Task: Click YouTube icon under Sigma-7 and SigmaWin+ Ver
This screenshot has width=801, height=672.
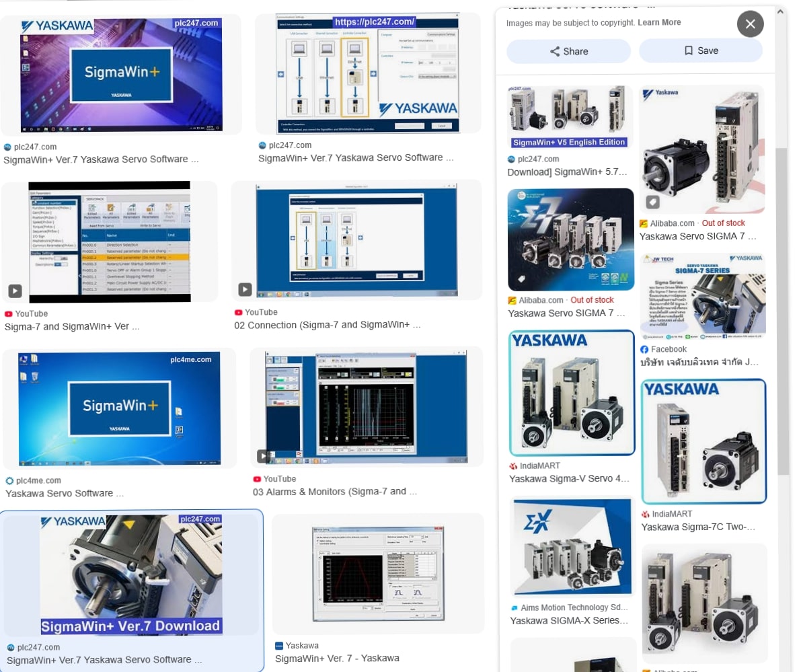Action: (x=9, y=313)
